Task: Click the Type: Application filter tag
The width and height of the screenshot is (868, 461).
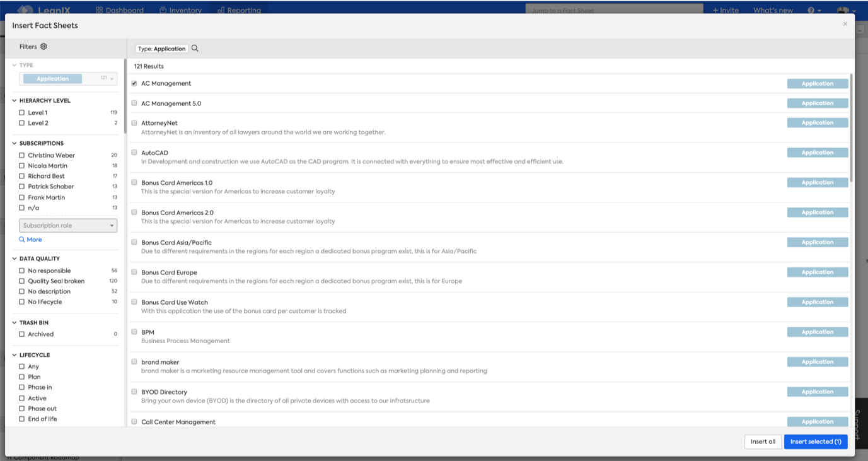Action: pyautogui.click(x=162, y=49)
